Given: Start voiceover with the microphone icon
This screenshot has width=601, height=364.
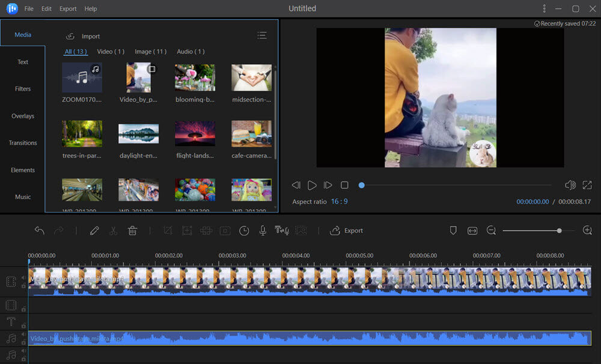Looking at the screenshot, I should tap(263, 231).
